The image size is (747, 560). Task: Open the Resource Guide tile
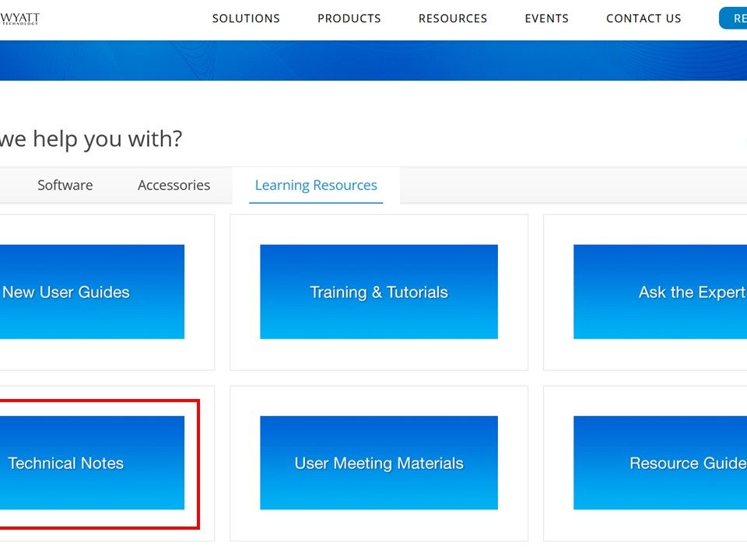pos(660,463)
